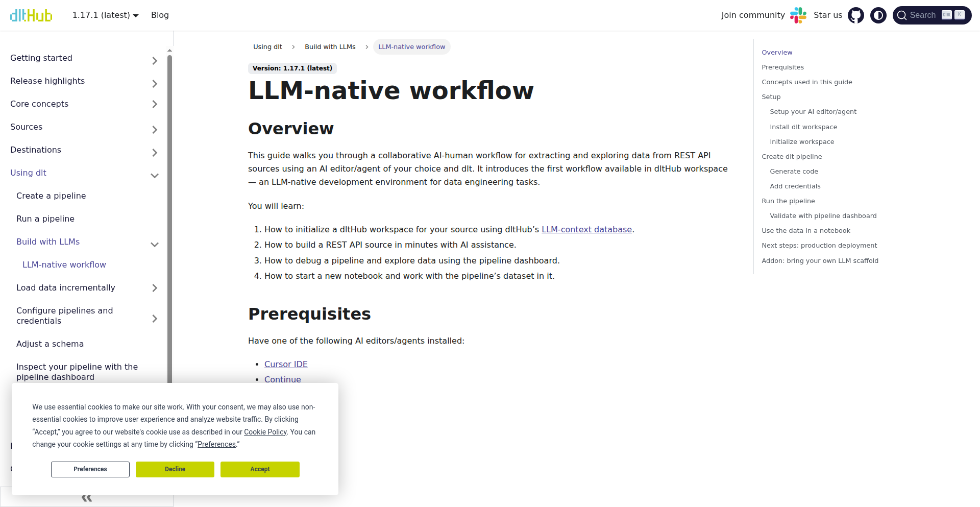Screen dimensions: 980x507
Task: Open the Cursor IDE link
Action: pyautogui.click(x=286, y=365)
